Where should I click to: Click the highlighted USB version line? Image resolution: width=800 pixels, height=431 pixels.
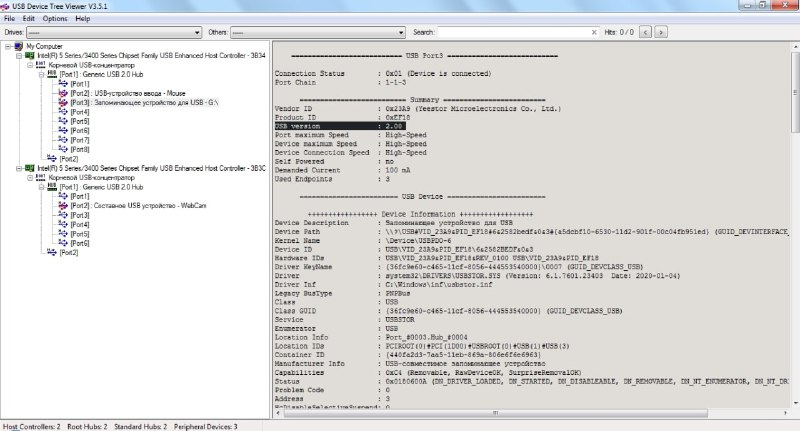click(x=340, y=126)
